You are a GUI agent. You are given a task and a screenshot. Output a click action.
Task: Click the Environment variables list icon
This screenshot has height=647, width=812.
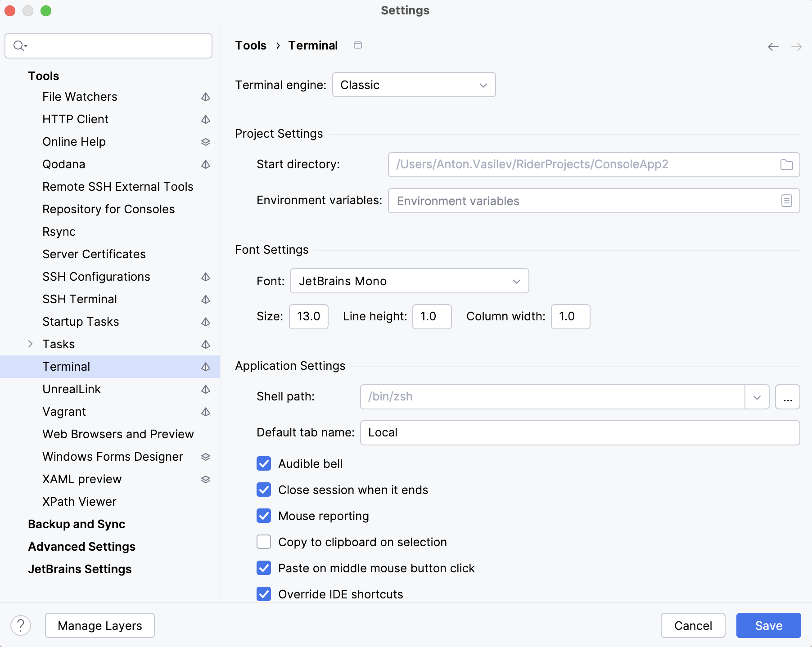tap(787, 201)
